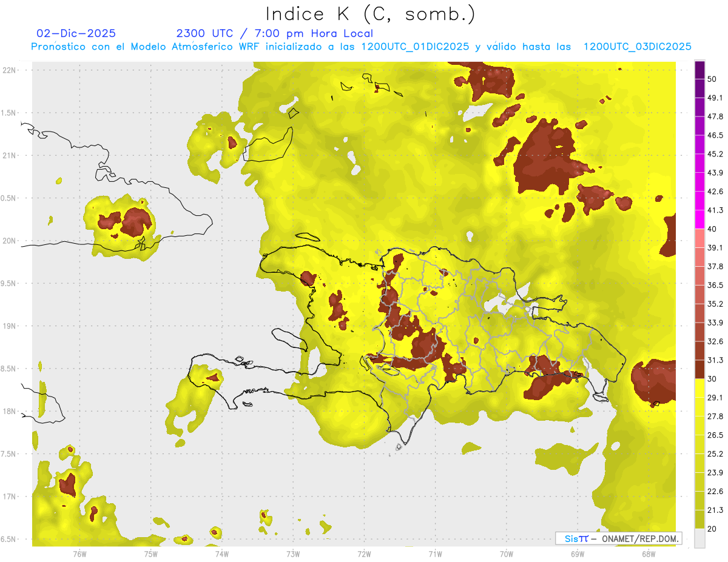This screenshot has width=728, height=562.
Task: Click the '31.3' color scale label
Action: pos(715,360)
